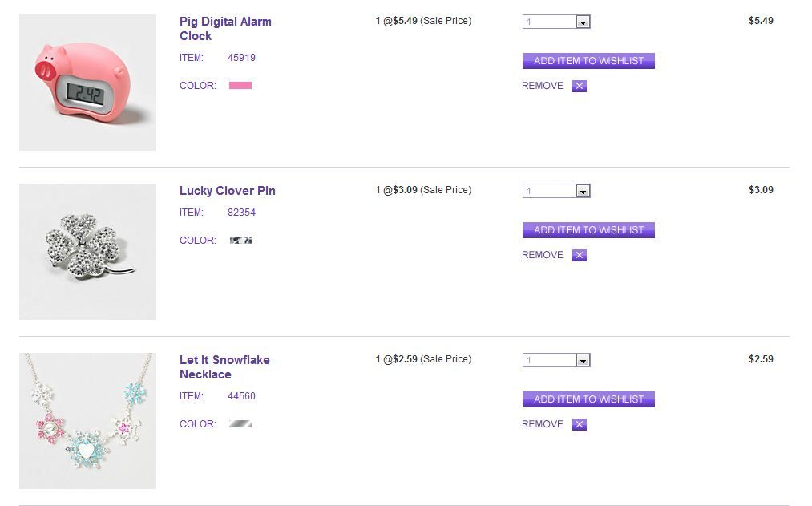The image size is (812, 506).
Task: Click REMOVE text for Let It Snowflake Necklace
Action: (543, 424)
